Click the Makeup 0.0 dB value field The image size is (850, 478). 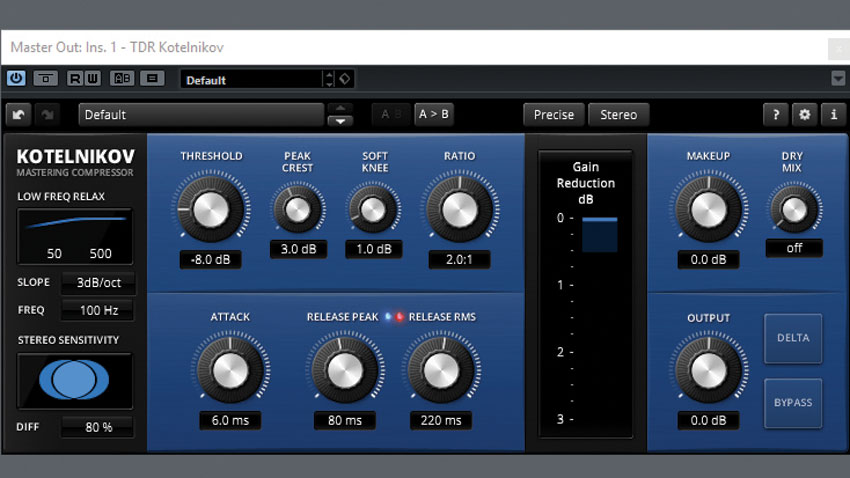709,260
